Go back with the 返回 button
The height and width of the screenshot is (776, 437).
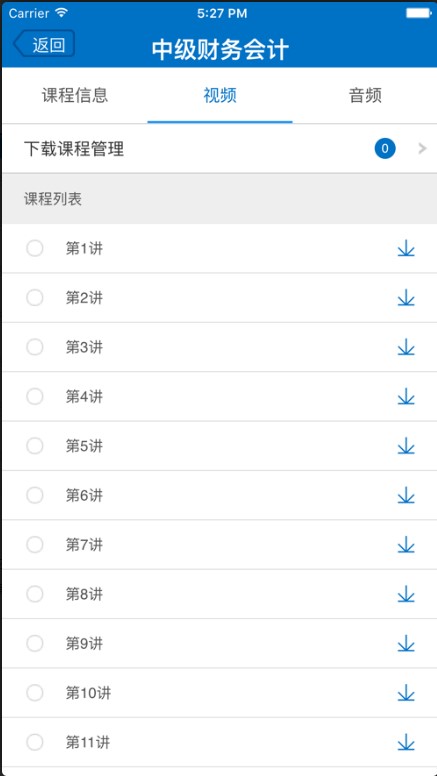[x=44, y=44]
